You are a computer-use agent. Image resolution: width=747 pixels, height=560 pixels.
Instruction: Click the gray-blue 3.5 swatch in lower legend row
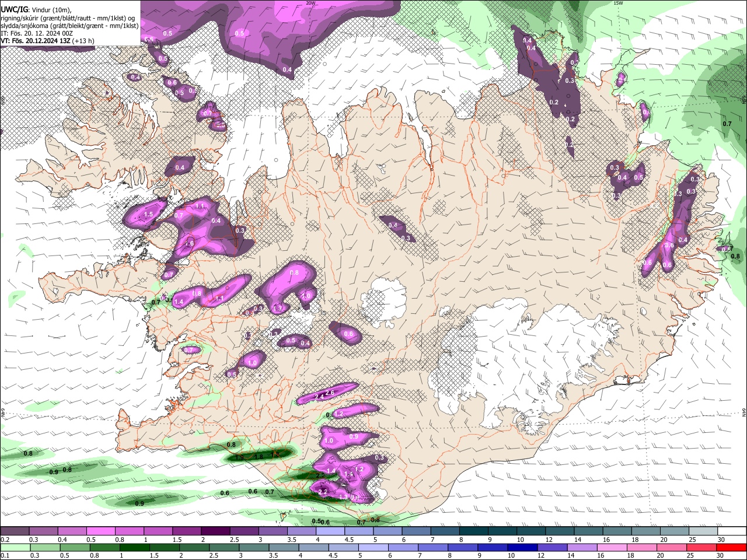pyautogui.click(x=283, y=548)
